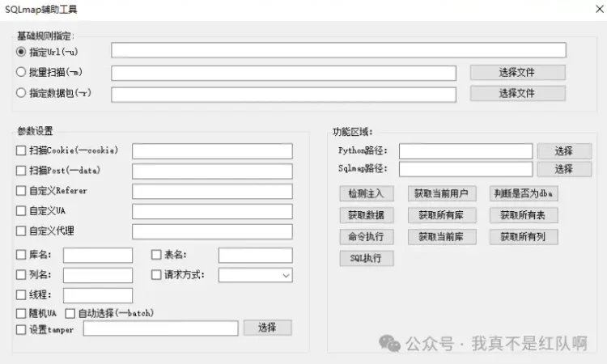Click the 命令执行 button

point(367,237)
